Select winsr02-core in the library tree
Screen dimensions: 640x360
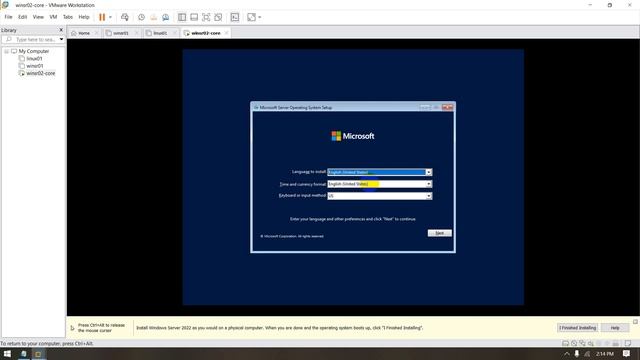pos(40,73)
